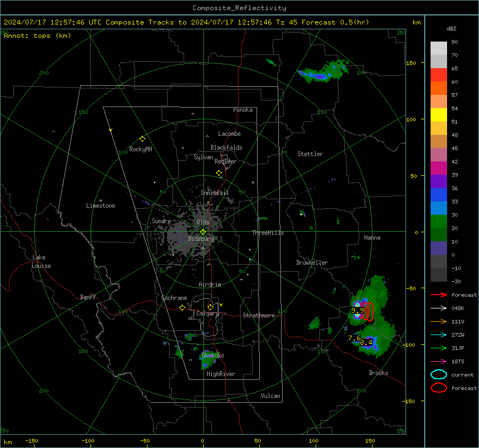479x448 pixels.
Task: Click the -150 tick on the bottom axis
Action: pos(32,441)
